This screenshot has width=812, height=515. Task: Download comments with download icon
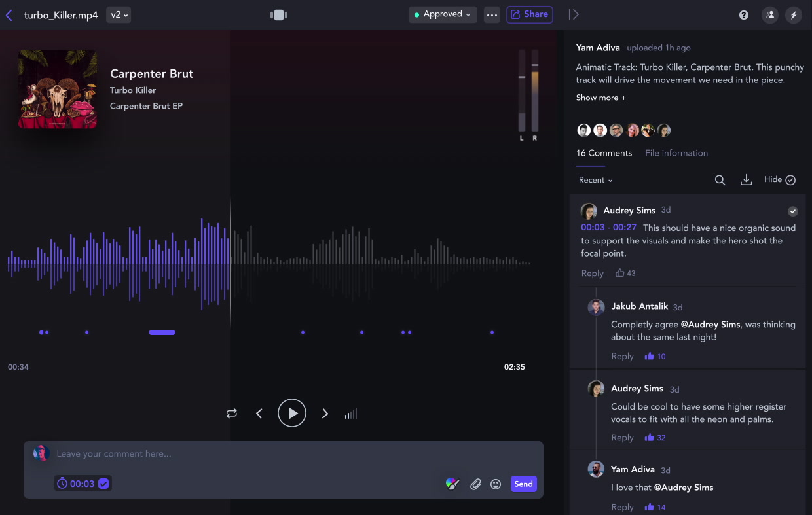(x=746, y=180)
